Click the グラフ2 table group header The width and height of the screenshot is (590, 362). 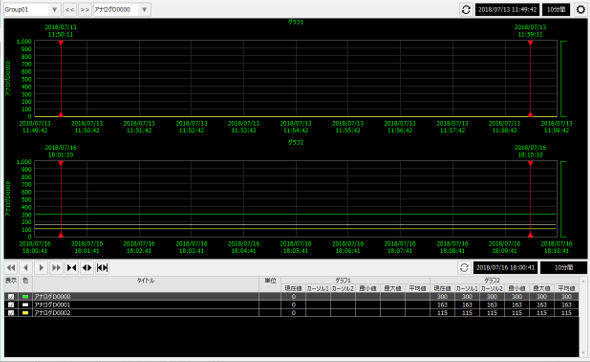click(x=491, y=281)
